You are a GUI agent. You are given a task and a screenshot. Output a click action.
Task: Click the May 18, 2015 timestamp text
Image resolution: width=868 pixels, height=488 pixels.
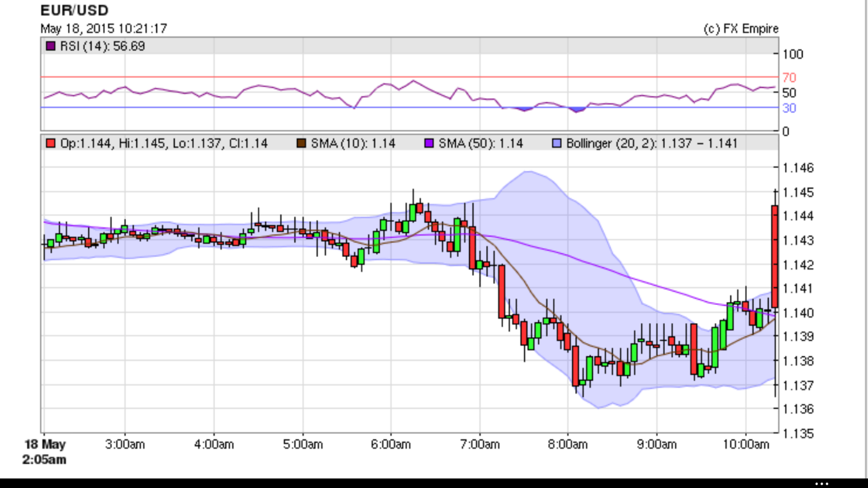(x=104, y=28)
